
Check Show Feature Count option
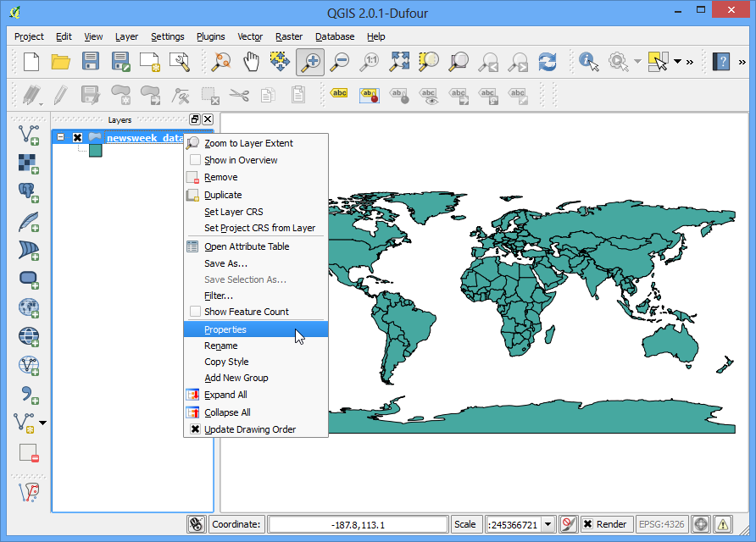[x=195, y=312]
